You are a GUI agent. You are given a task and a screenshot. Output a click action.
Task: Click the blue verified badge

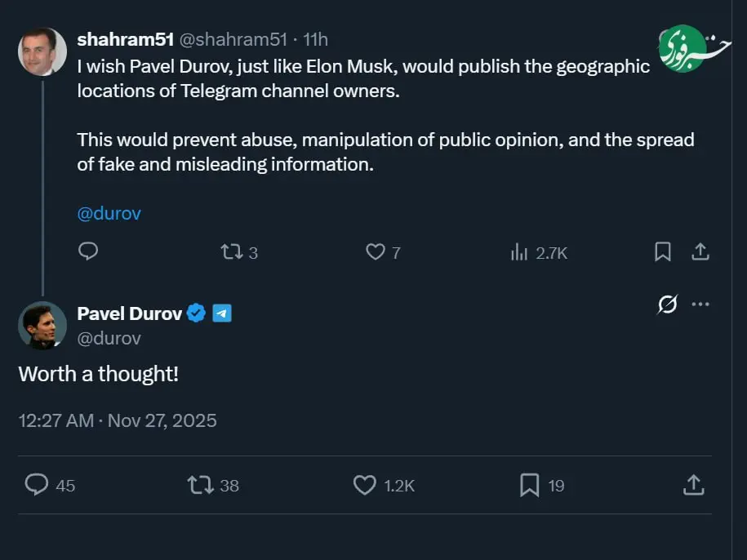(197, 313)
